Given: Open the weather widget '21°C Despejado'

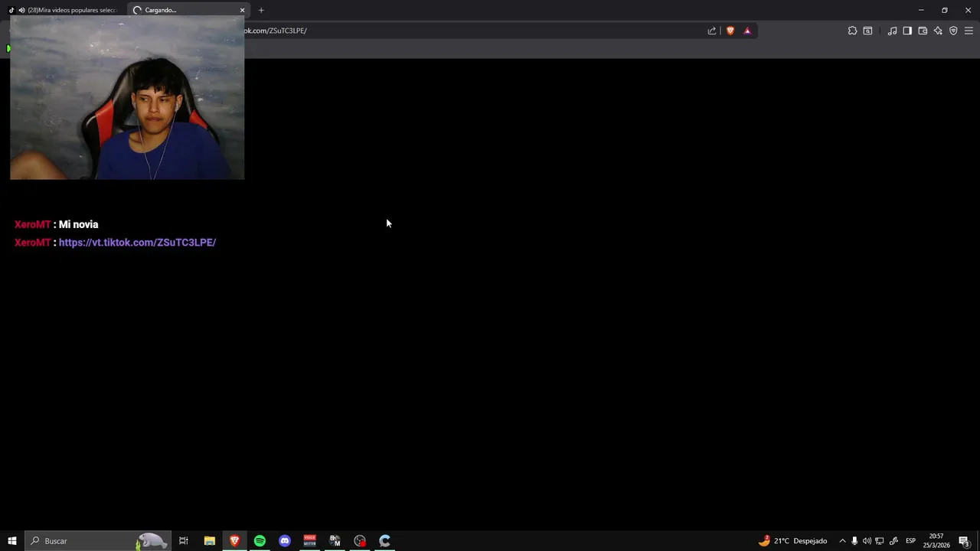Looking at the screenshot, I should [x=792, y=541].
